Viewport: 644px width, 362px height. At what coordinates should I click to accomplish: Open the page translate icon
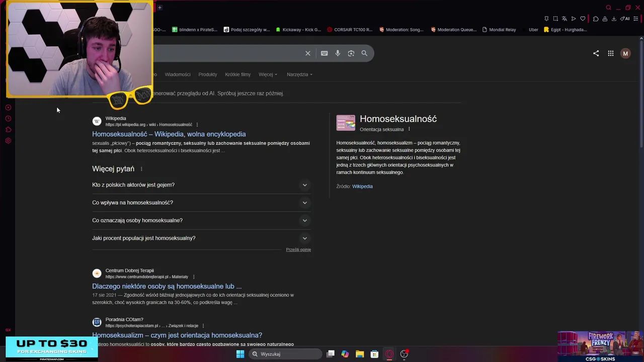(x=565, y=19)
